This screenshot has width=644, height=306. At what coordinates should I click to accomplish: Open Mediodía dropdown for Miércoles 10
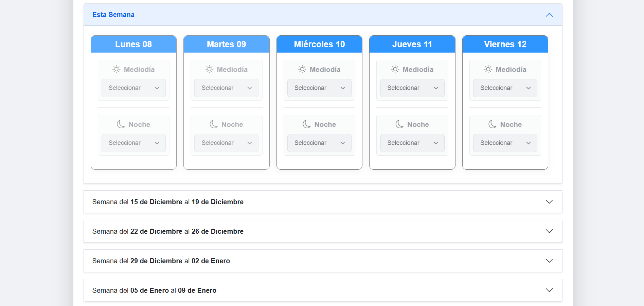coord(319,88)
